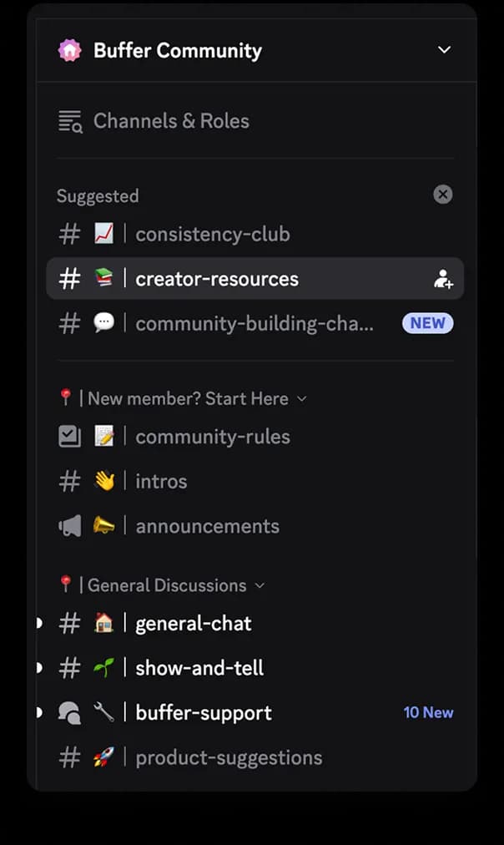Viewport: 504px width, 845px height.
Task: Click the invite member icon on creator-resources
Action: [442, 278]
